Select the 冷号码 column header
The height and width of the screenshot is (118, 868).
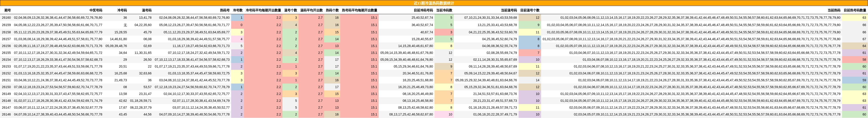tap(122, 10)
